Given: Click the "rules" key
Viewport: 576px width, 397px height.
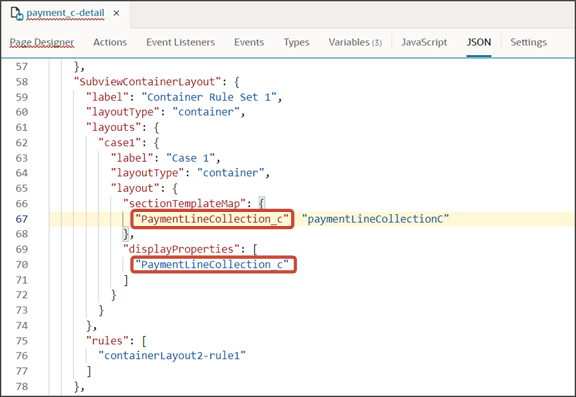Looking at the screenshot, I should point(107,341).
